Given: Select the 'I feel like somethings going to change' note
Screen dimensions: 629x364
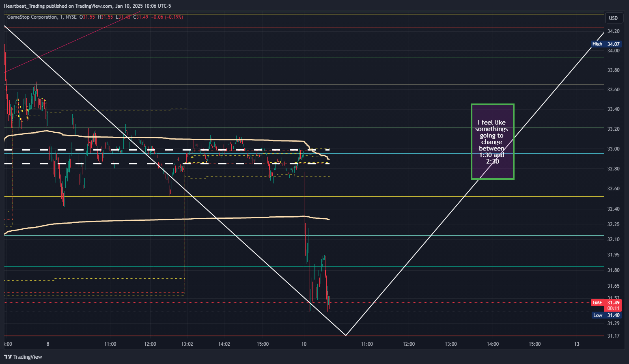Looking at the screenshot, I should pyautogui.click(x=492, y=142).
